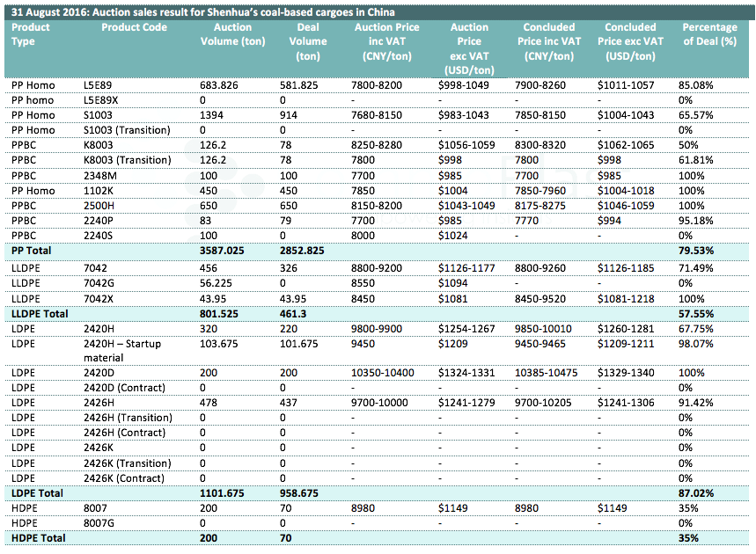Screen dimensions: 756x554
Task: Select the 'Deal Volume (ton)' column header
Action: pos(308,41)
